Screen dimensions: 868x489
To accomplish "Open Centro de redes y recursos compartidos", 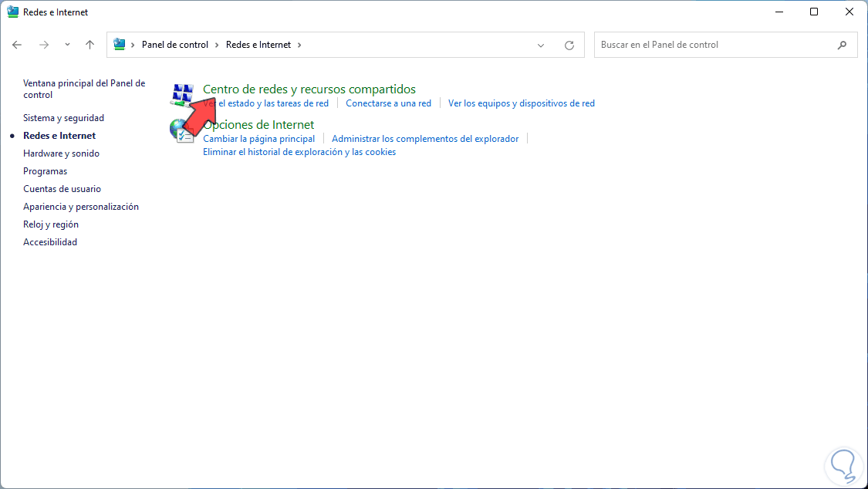I will coord(309,89).
